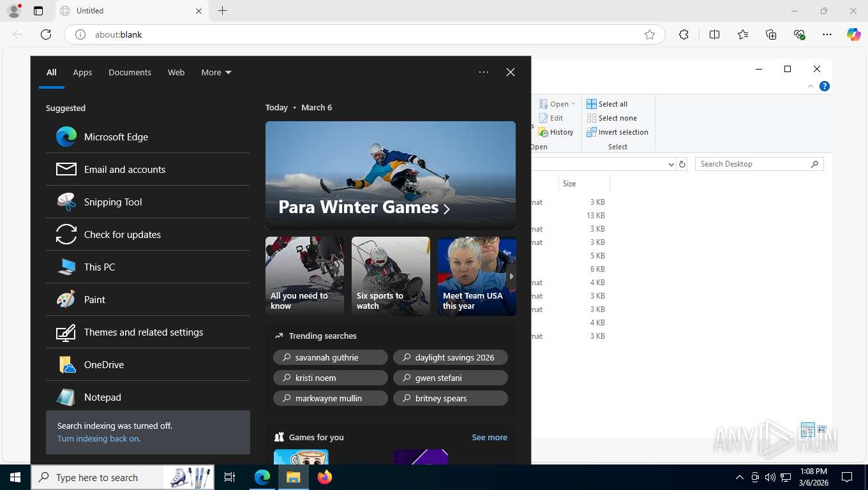Open a new Edge tab
868x490 pixels.
[x=222, y=11]
